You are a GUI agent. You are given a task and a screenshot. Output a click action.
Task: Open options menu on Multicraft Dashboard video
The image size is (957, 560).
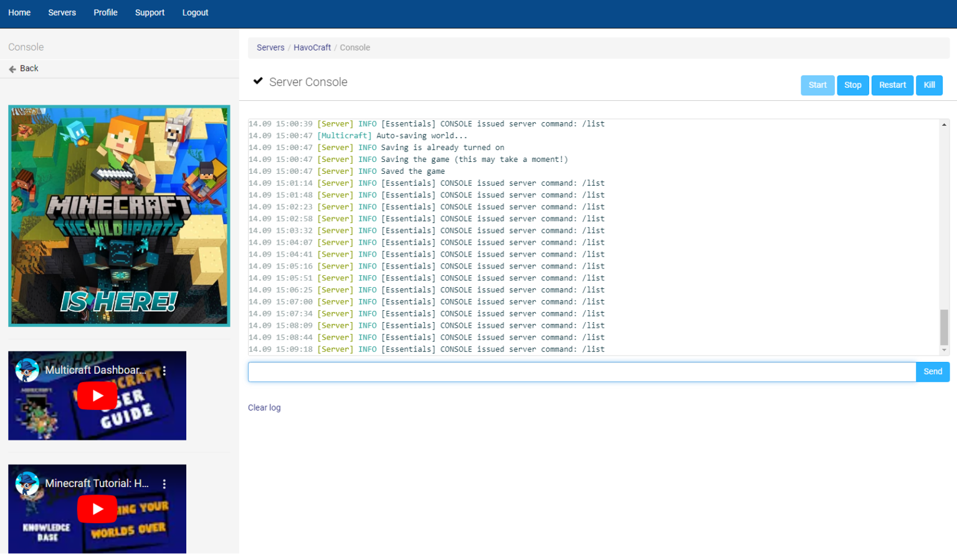pyautogui.click(x=164, y=371)
